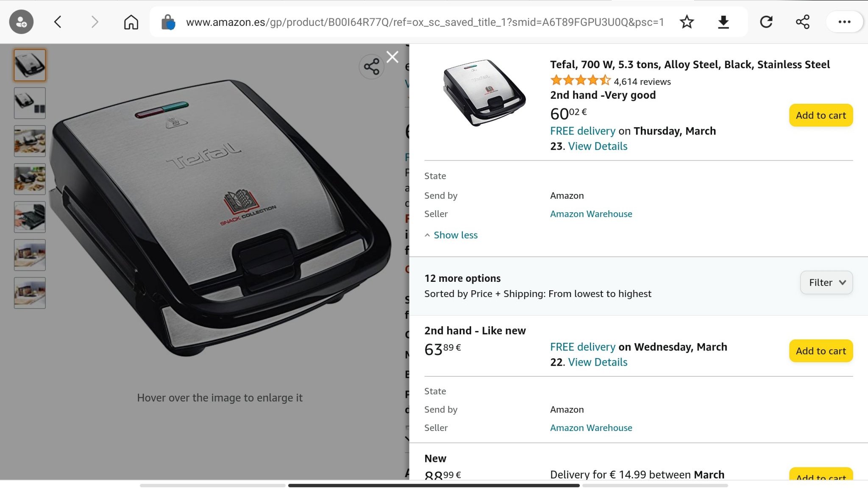Add the 63,89 € Like new offer to cart
The height and width of the screenshot is (492, 868).
pos(821,351)
